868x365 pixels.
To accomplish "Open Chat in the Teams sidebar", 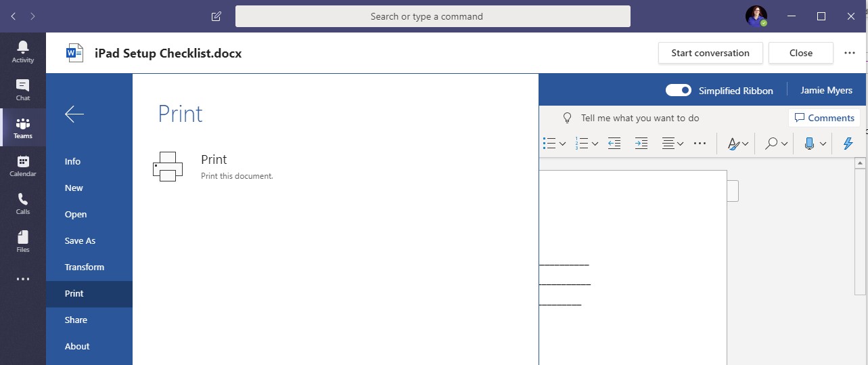I will tap(23, 89).
